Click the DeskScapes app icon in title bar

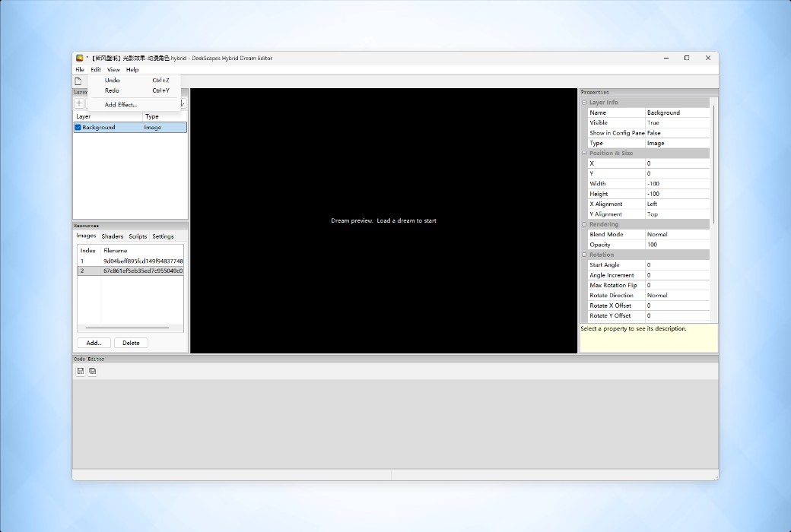80,58
